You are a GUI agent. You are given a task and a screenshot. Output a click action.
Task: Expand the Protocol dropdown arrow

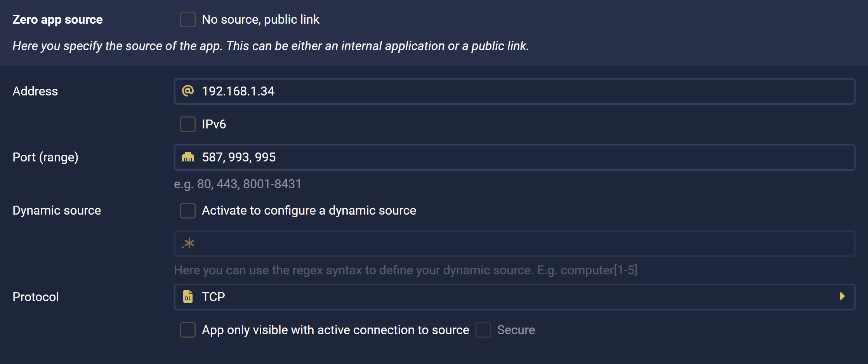tap(842, 296)
